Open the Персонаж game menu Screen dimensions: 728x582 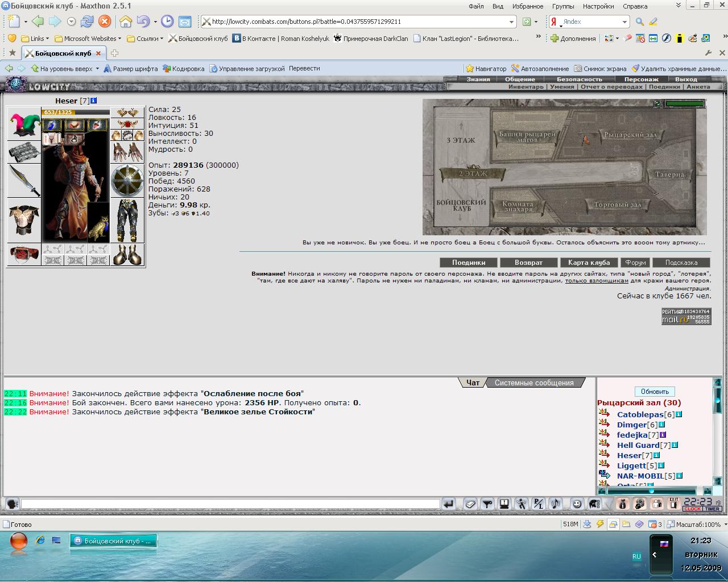(641, 80)
